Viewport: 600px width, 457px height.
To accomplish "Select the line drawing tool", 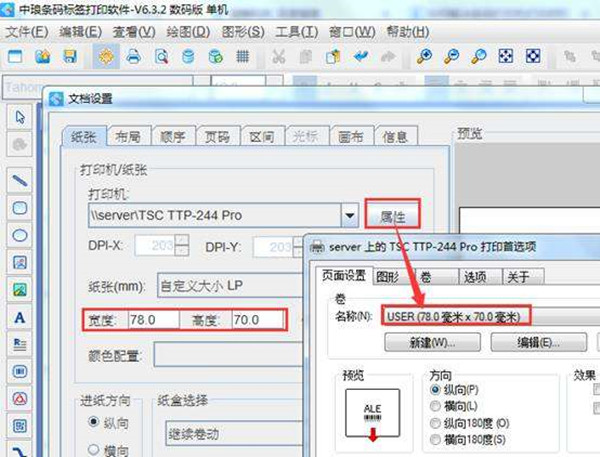I will tap(19, 181).
